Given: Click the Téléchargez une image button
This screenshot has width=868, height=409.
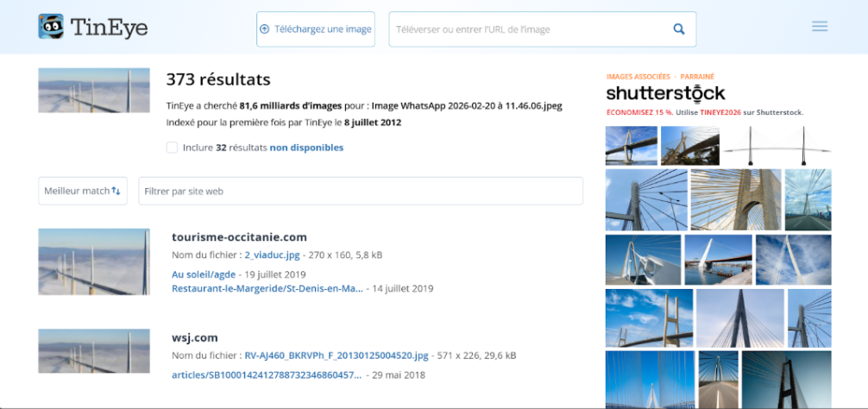Looking at the screenshot, I should click(316, 29).
